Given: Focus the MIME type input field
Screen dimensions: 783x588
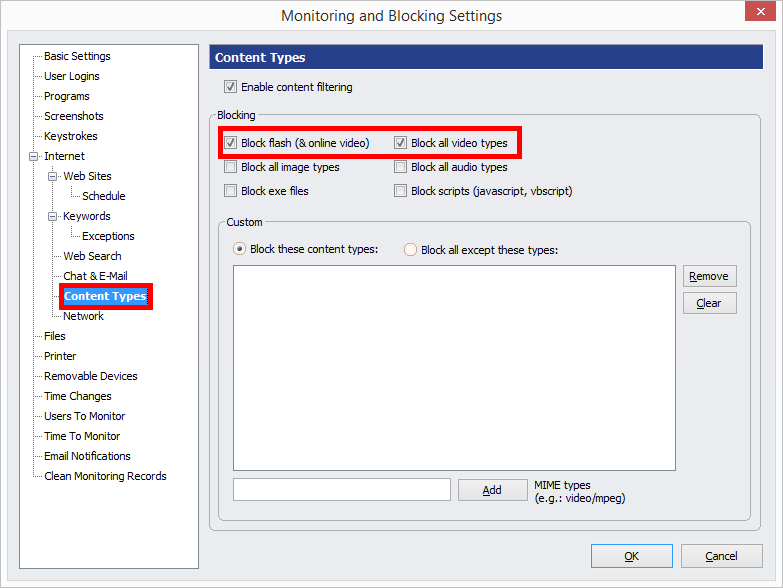Looking at the screenshot, I should click(342, 490).
